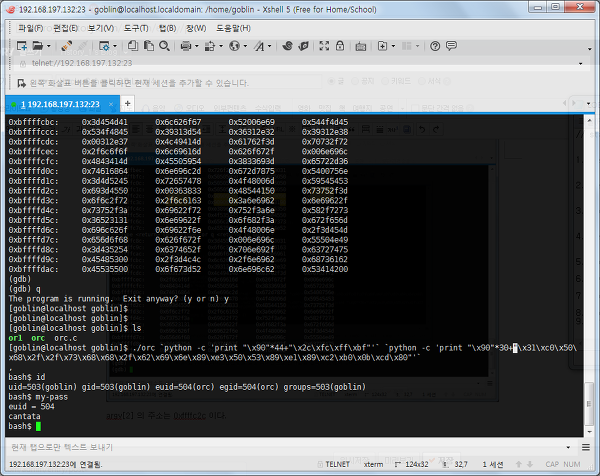Click the CAP indicator in status bar
The height and width of the screenshot is (476, 600).
click(x=552, y=464)
